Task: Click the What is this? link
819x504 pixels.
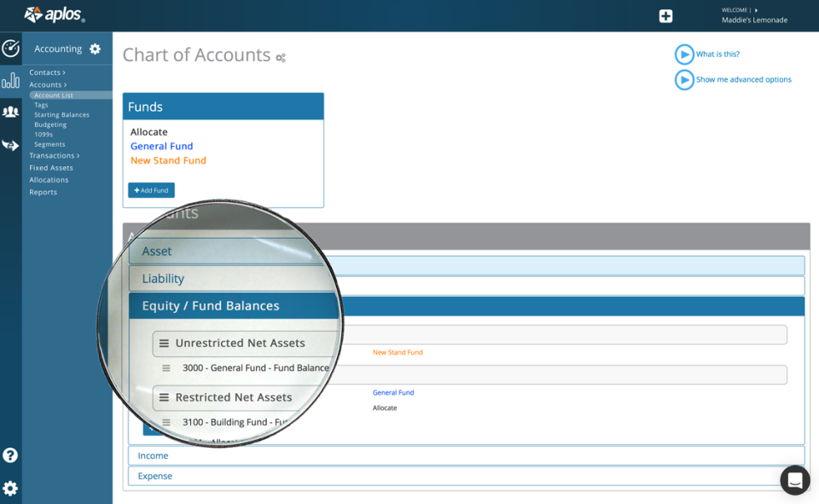Action: click(717, 55)
